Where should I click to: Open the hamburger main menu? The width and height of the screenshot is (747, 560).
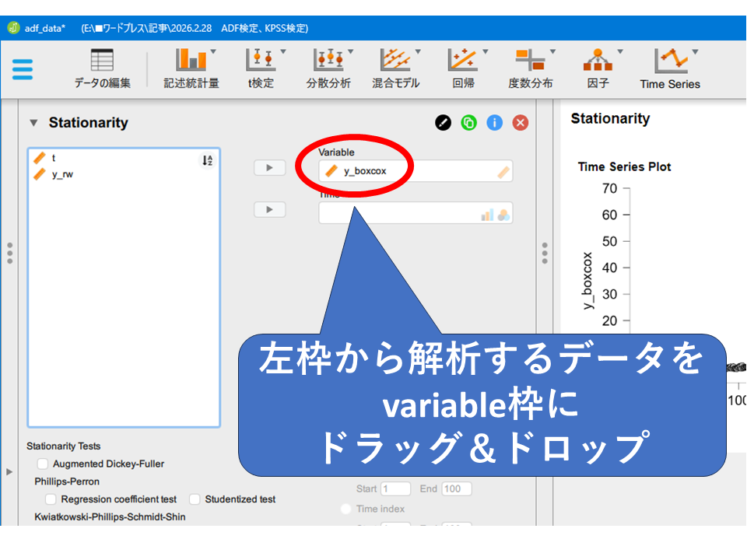(x=23, y=69)
